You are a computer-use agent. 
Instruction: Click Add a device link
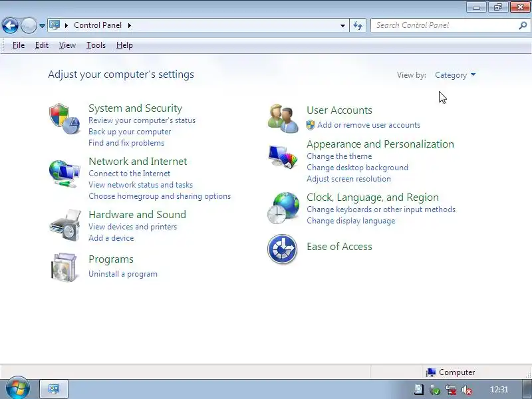[x=111, y=238]
